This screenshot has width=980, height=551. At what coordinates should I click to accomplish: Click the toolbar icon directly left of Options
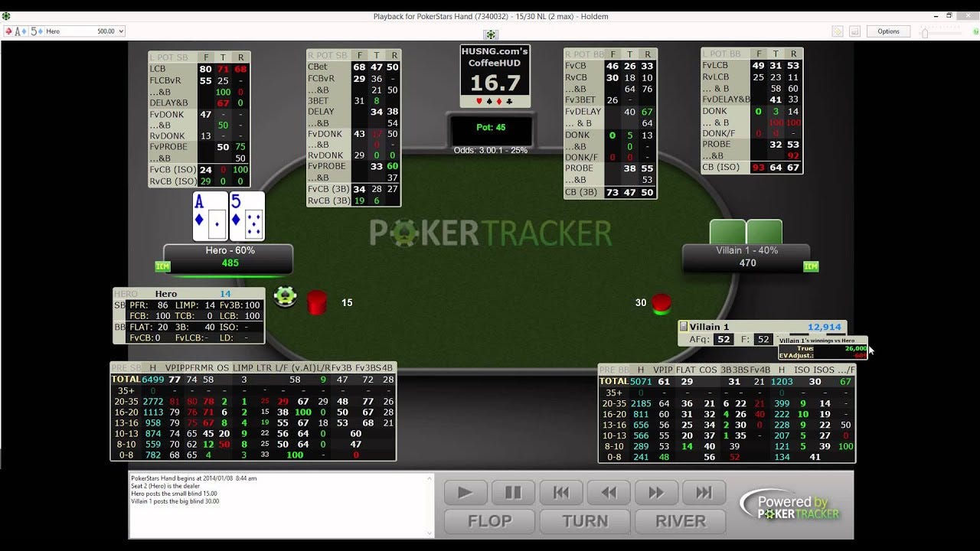coord(854,31)
